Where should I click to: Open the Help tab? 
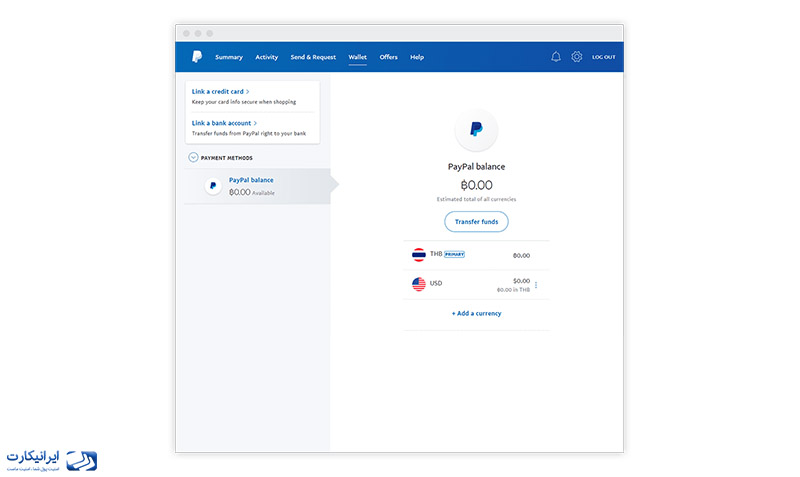(x=417, y=57)
